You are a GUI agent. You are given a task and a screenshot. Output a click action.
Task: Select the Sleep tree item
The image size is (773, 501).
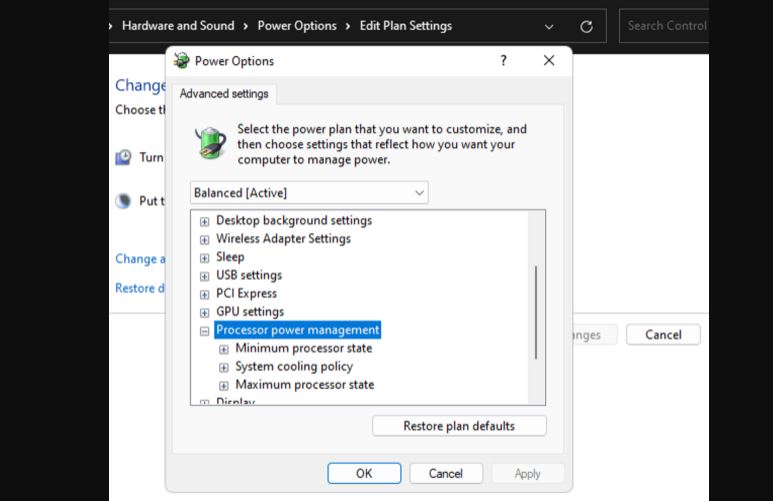(x=230, y=257)
